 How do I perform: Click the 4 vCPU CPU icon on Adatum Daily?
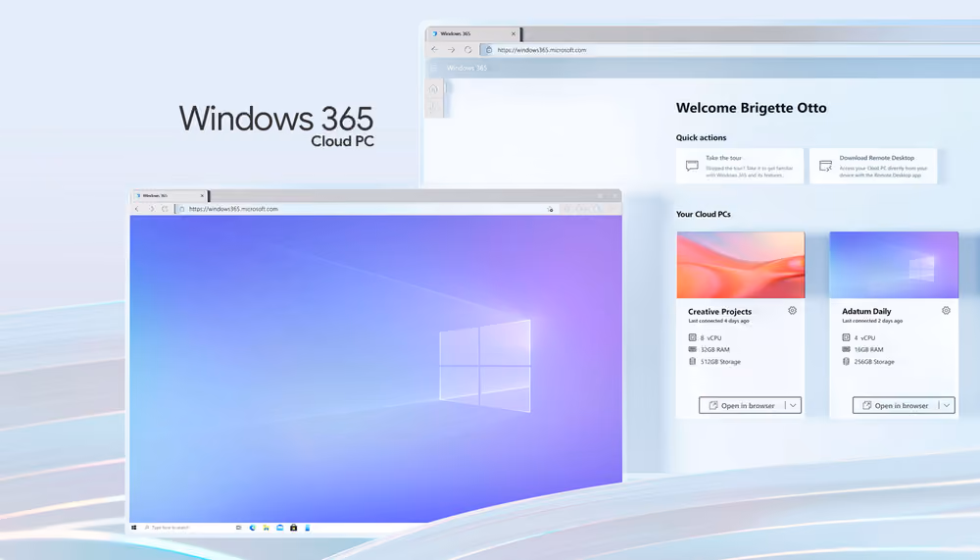(846, 337)
